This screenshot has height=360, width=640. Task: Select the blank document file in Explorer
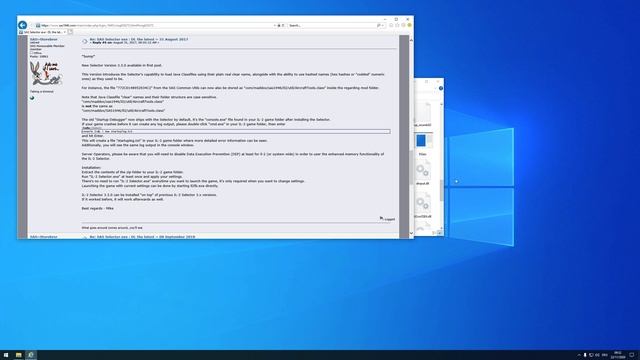point(423,114)
